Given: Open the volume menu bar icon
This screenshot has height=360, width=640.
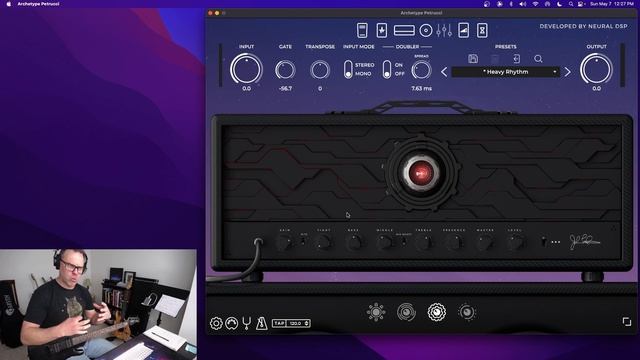Looking at the screenshot, I should pos(522,4).
